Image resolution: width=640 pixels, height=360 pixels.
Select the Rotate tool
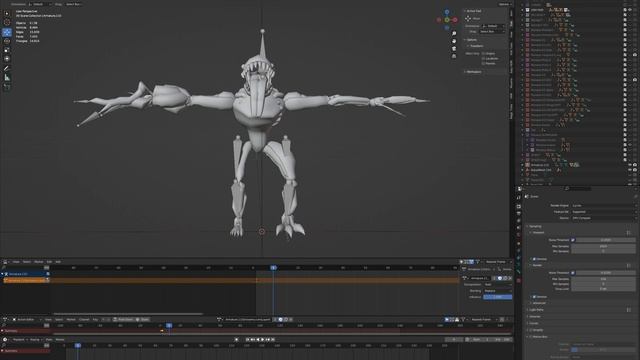(7, 41)
